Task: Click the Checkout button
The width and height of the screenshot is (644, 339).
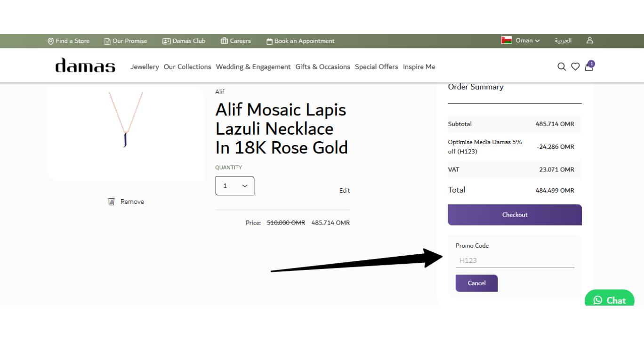Action: 515,215
